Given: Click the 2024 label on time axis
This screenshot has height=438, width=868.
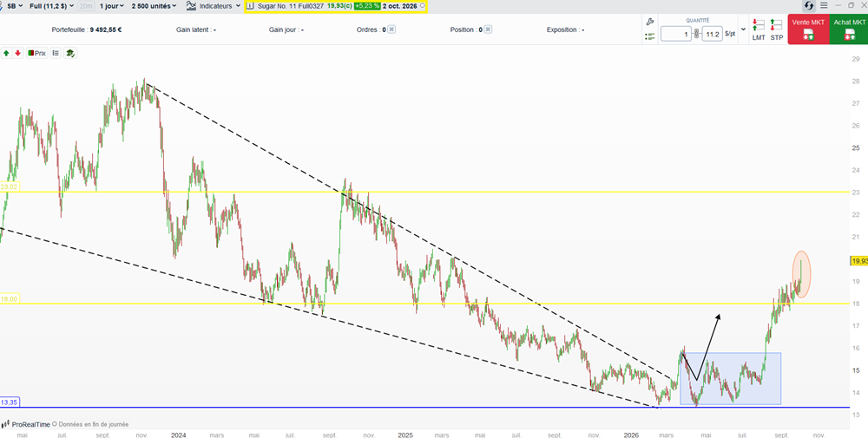Looking at the screenshot, I should 178,435.
